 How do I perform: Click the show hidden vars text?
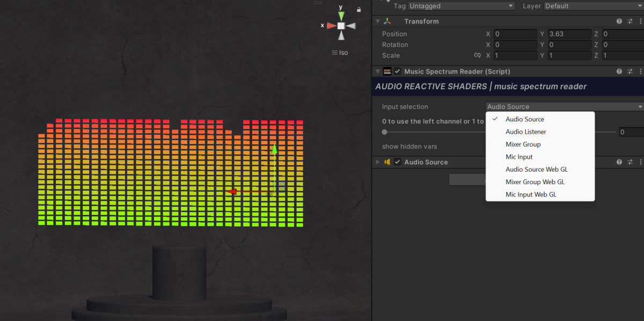coord(411,146)
